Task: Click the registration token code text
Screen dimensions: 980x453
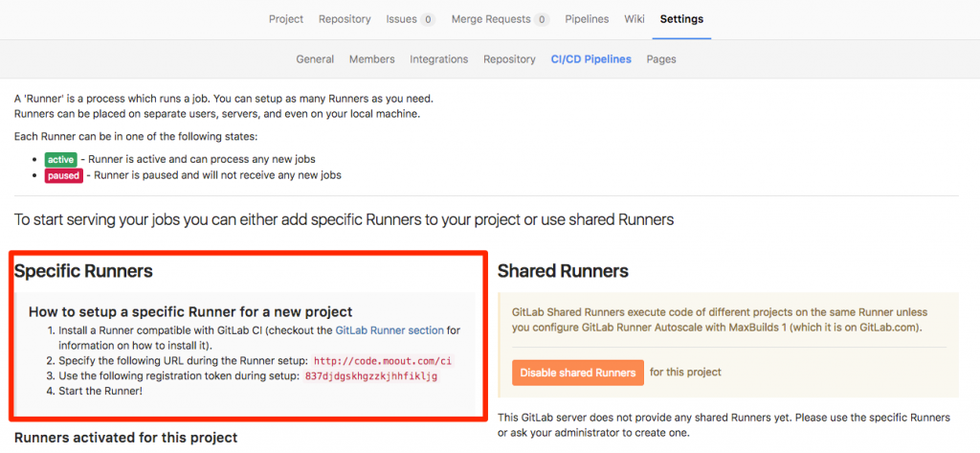Action: pos(370,376)
